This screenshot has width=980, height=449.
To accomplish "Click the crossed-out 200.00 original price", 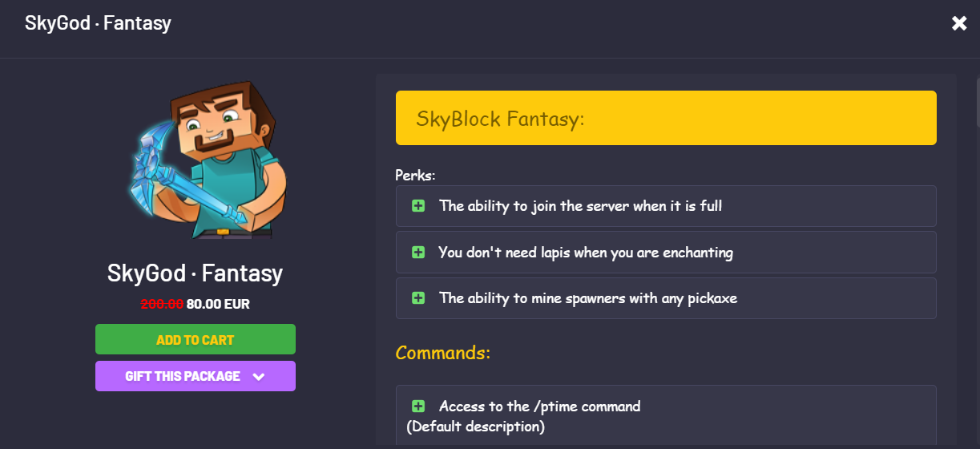I will (x=162, y=305).
